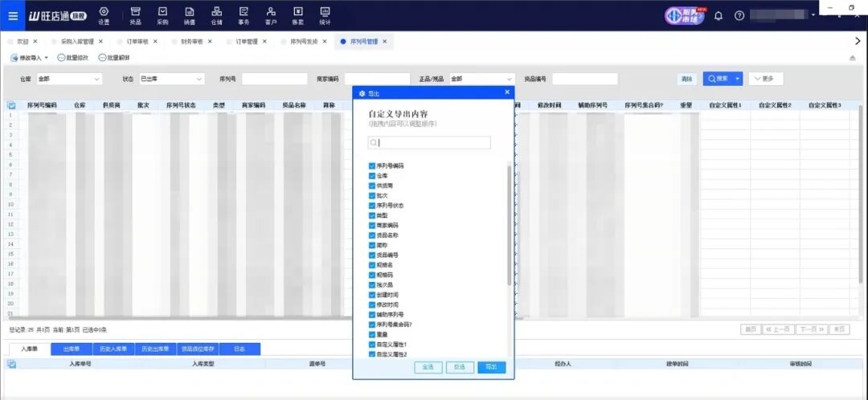Open the 设置 settings module
Image resolution: width=868 pixels, height=400 pixels.
tap(104, 17)
